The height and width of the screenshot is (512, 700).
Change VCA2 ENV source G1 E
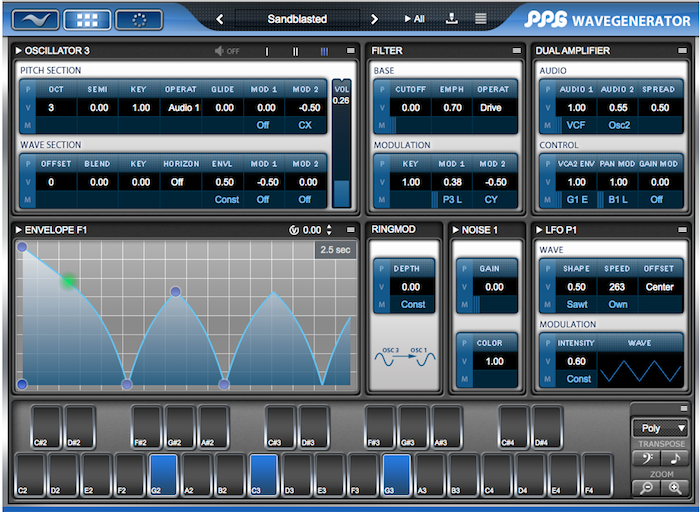point(576,200)
